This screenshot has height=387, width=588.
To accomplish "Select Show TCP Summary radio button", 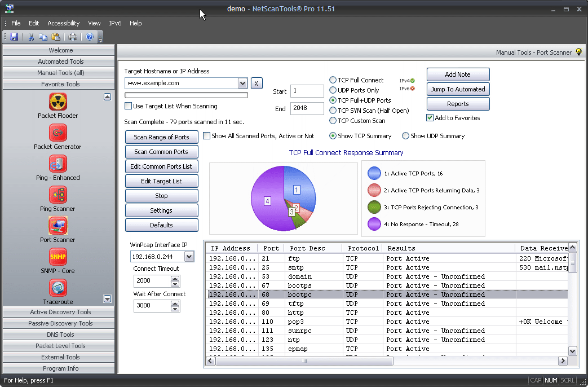I will pos(333,136).
